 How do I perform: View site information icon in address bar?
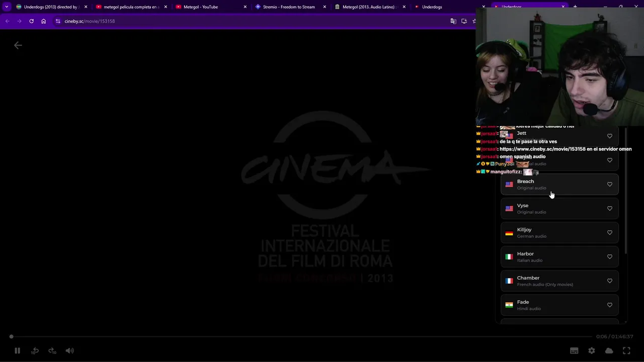click(x=58, y=21)
